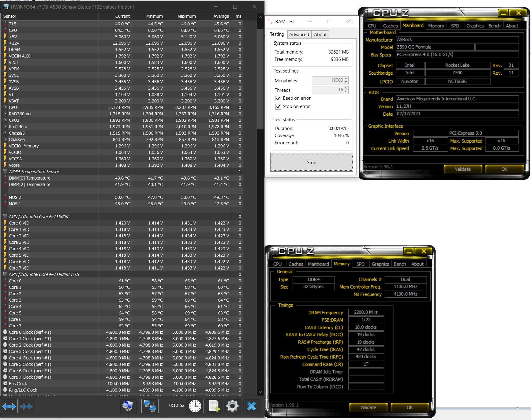Open the About tab in RAM Test
The image size is (531, 420).
(320, 35)
